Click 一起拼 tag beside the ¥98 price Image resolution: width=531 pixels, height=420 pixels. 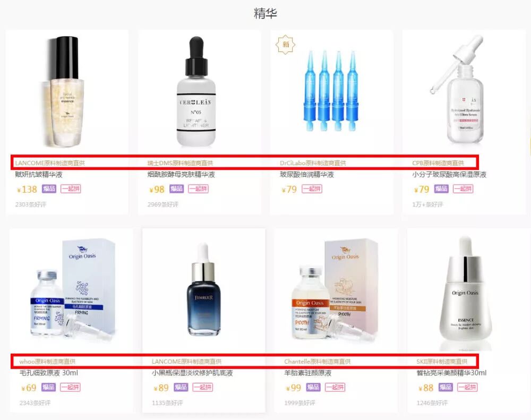point(198,188)
